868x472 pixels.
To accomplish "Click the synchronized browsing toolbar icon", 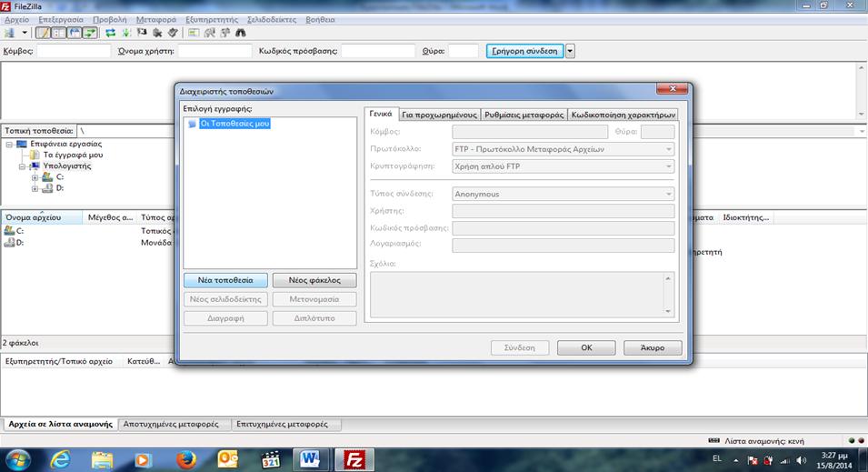I will click(224, 34).
